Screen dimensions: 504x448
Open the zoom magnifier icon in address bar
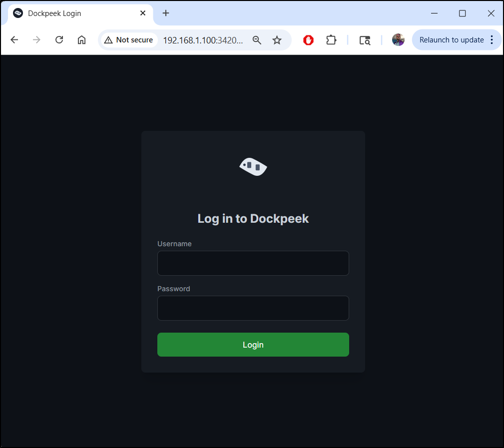[257, 40]
